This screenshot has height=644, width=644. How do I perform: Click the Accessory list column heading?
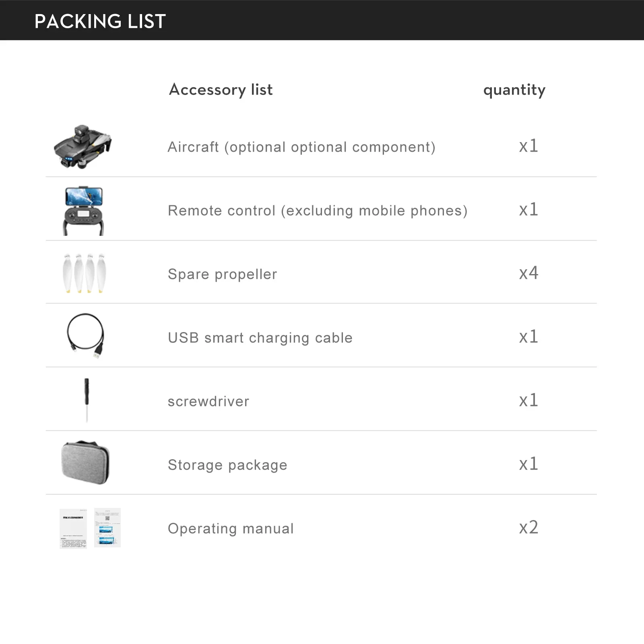[221, 90]
